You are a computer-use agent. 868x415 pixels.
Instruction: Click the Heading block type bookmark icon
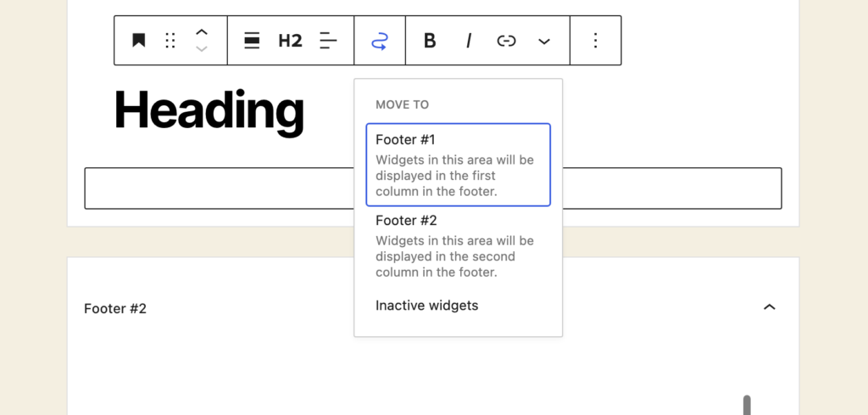[138, 41]
